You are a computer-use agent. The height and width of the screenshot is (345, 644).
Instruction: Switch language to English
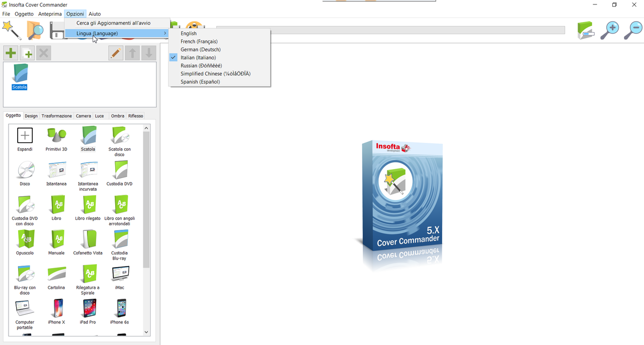point(220,34)
